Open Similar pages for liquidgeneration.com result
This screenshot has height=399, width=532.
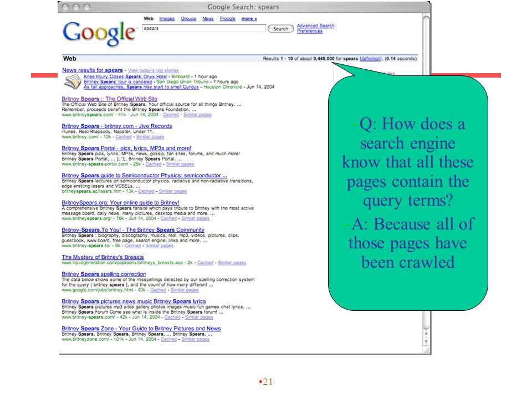pyautogui.click(x=232, y=263)
